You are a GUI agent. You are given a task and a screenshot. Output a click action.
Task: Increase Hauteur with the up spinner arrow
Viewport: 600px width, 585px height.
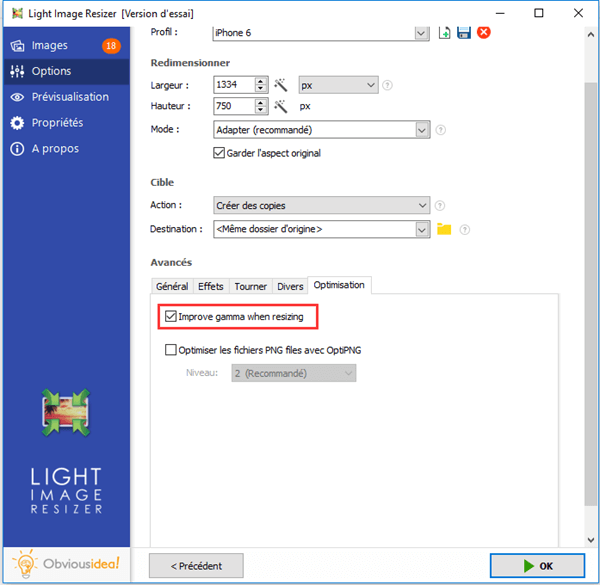pyautogui.click(x=261, y=103)
